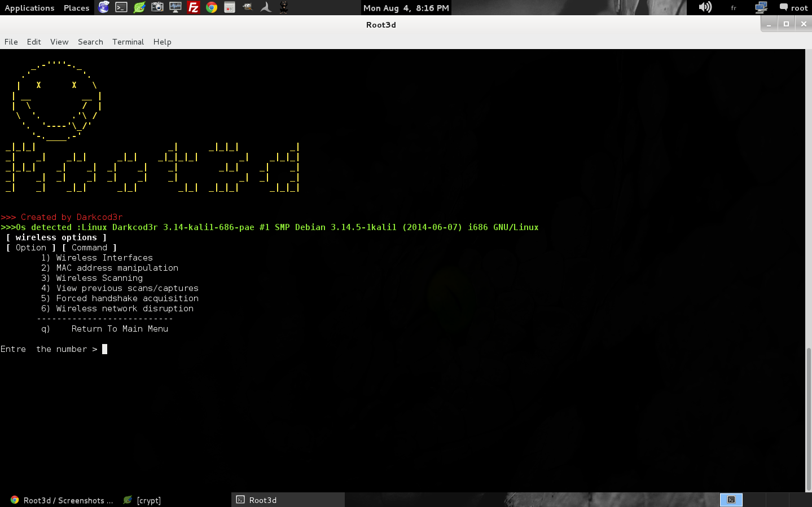Launch the Iceweasel web browser globe icon
Image resolution: width=812 pixels, height=507 pixels.
[104, 7]
